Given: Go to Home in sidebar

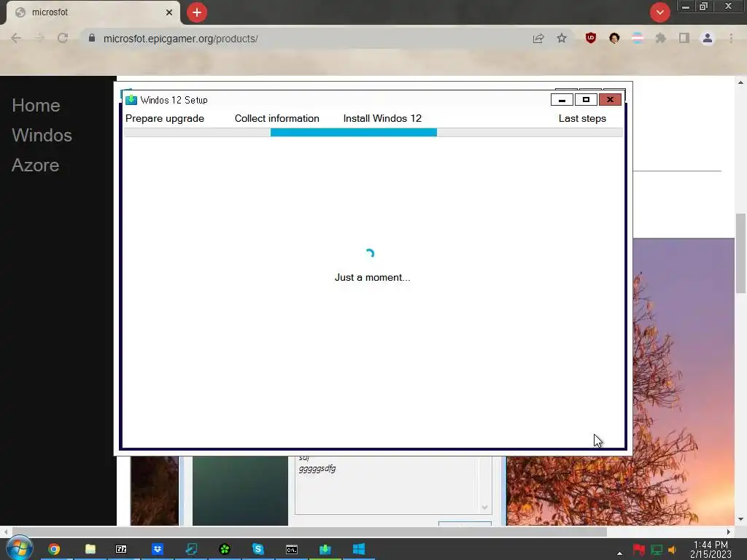Looking at the screenshot, I should pyautogui.click(x=36, y=105).
